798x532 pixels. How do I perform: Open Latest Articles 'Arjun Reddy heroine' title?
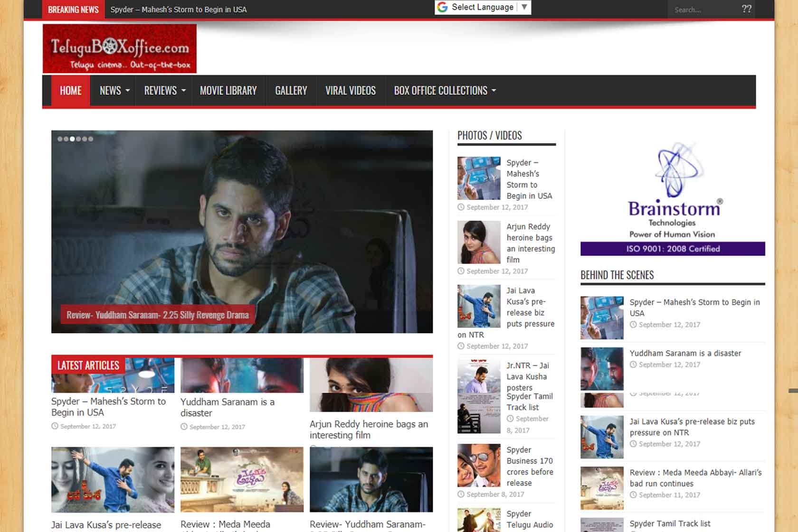coord(369,429)
